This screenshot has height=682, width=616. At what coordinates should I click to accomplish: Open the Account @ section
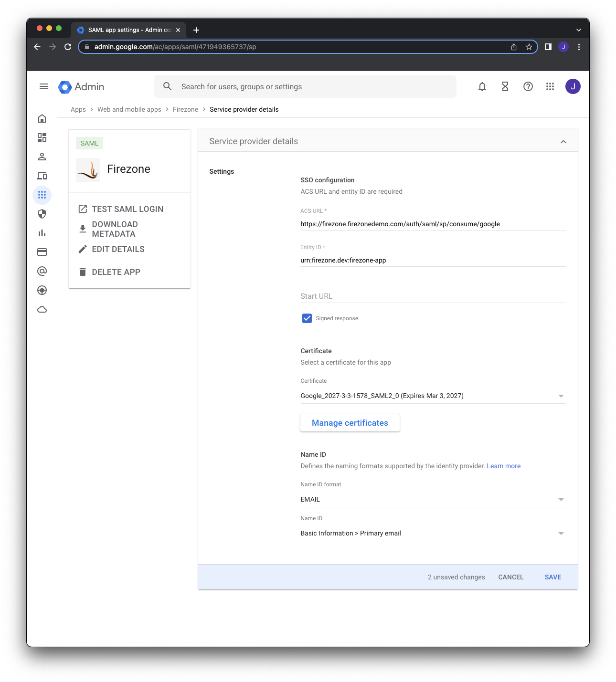(42, 271)
